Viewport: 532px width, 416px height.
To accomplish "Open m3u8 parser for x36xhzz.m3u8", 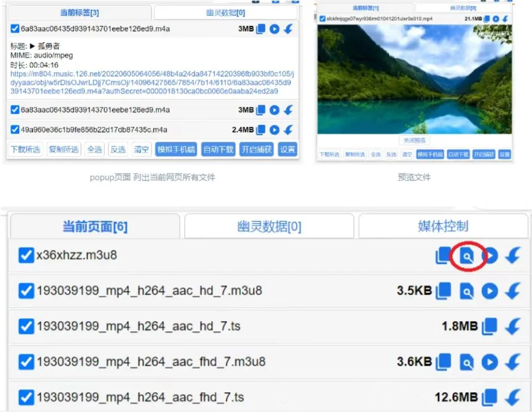I will (466, 256).
